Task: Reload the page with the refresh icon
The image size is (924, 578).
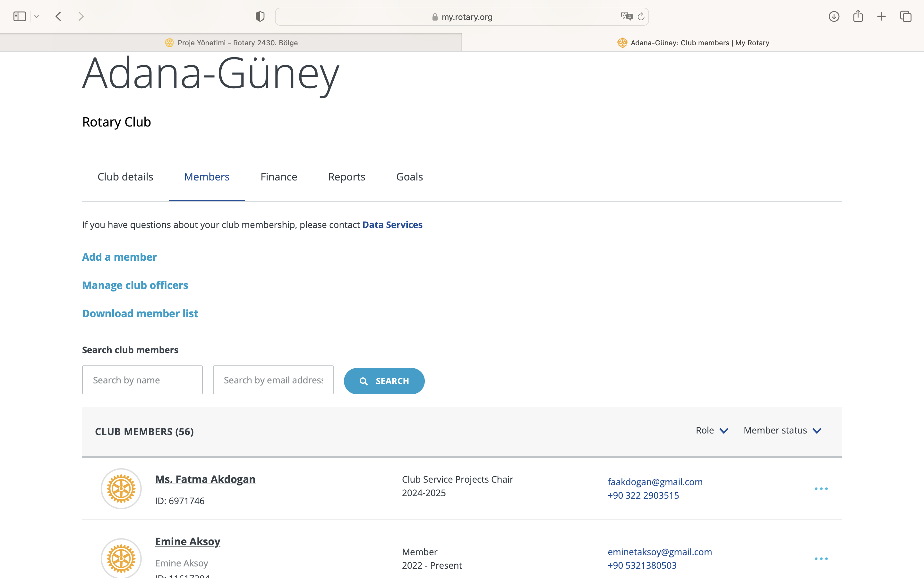Action: pos(641,16)
